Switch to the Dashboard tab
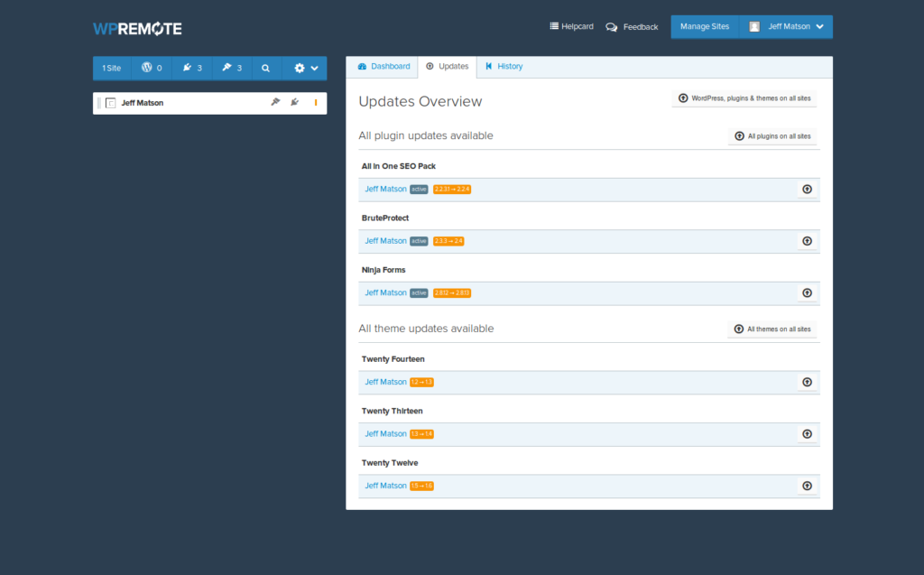The height and width of the screenshot is (575, 924). point(383,66)
